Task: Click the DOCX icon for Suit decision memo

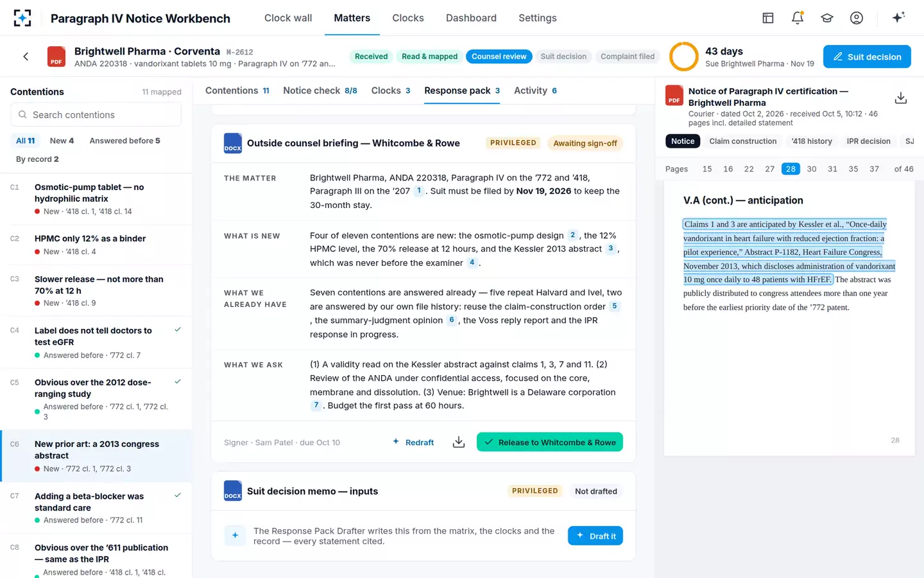Action: click(x=233, y=491)
